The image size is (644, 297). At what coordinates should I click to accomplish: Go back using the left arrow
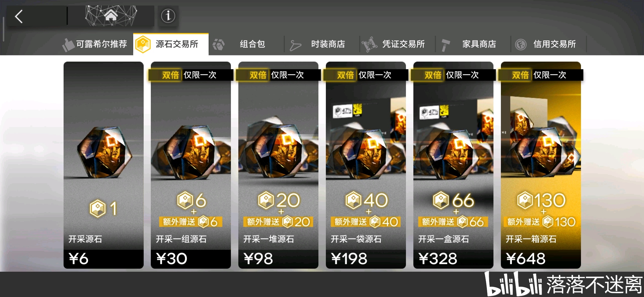coord(19,16)
